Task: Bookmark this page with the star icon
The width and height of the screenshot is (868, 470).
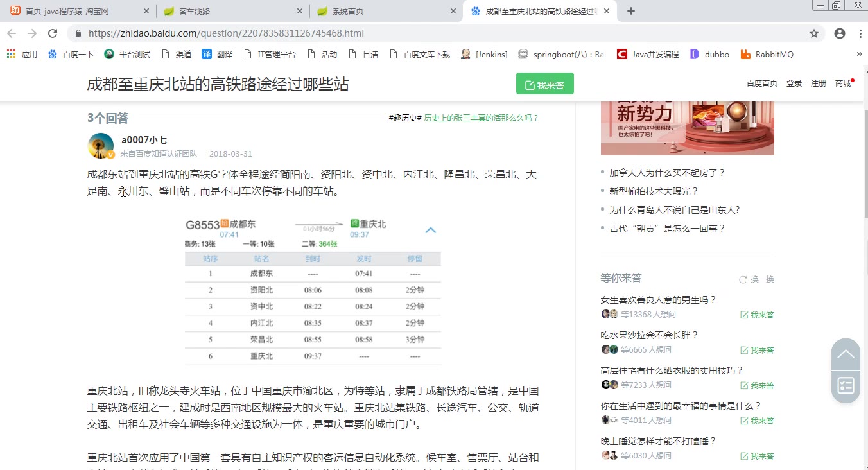Action: click(814, 33)
